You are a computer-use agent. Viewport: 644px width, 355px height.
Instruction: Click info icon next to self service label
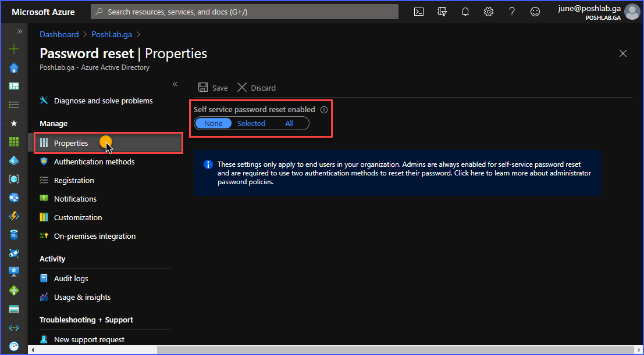324,110
